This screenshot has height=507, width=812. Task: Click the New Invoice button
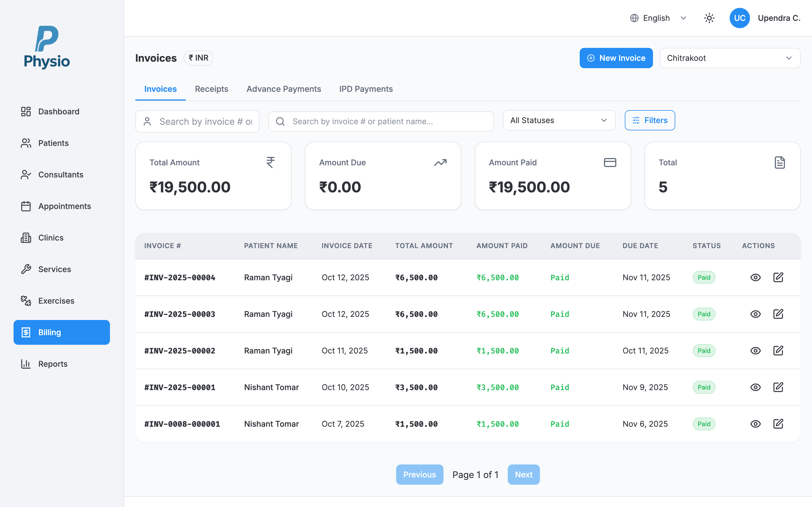click(x=616, y=58)
